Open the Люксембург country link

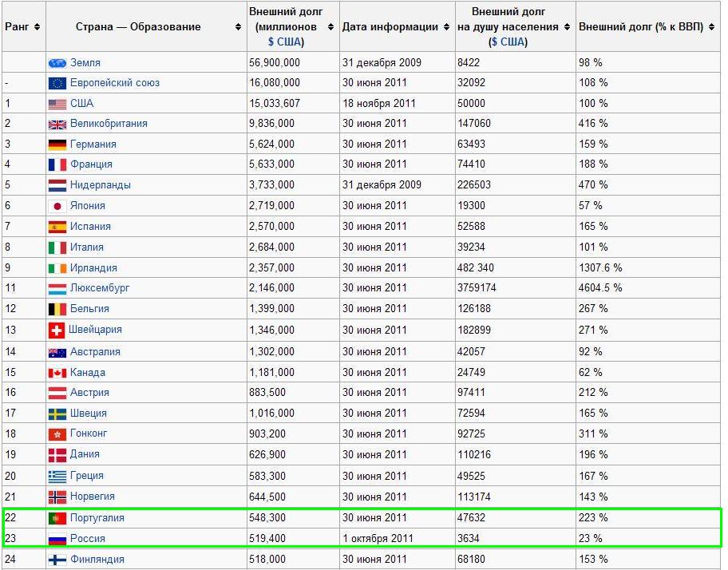tap(100, 287)
